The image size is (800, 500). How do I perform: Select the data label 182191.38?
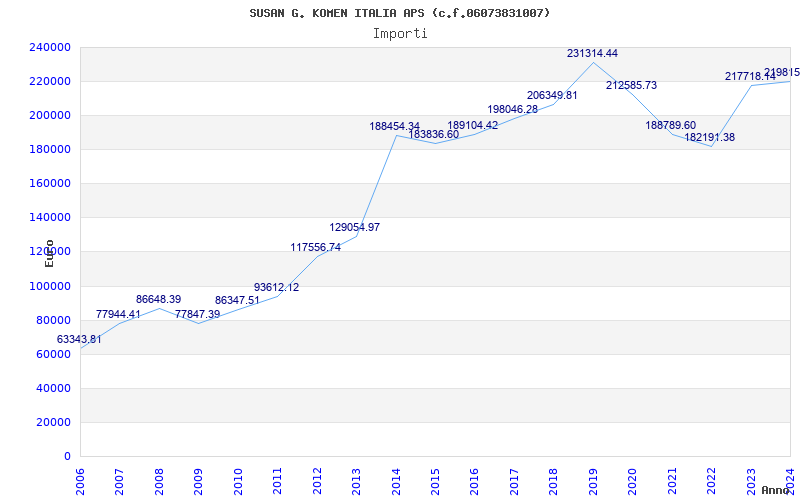pos(710,137)
